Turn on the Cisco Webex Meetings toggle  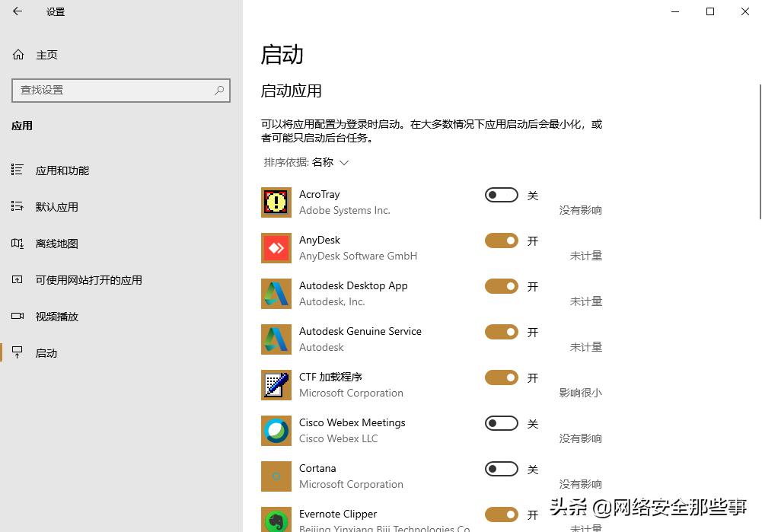(x=500, y=423)
